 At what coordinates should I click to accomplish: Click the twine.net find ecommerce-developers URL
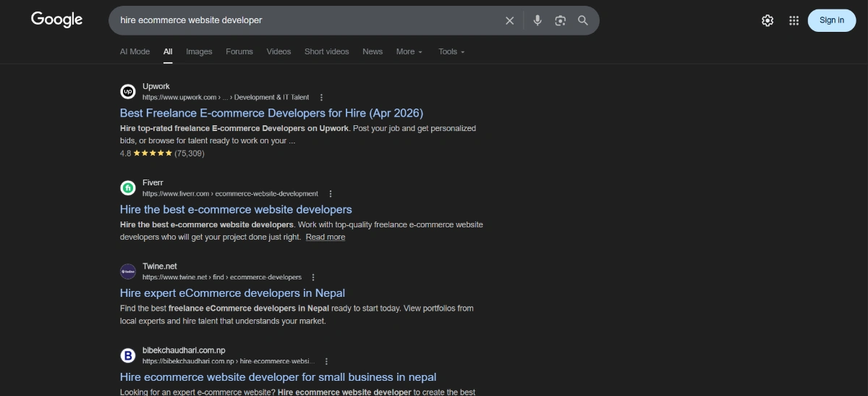[222, 277]
